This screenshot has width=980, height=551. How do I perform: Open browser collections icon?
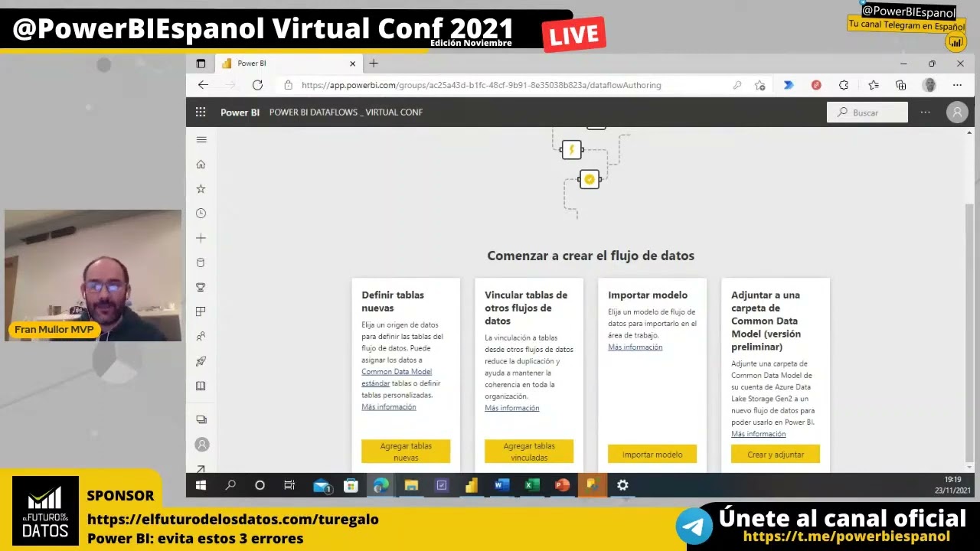901,85
